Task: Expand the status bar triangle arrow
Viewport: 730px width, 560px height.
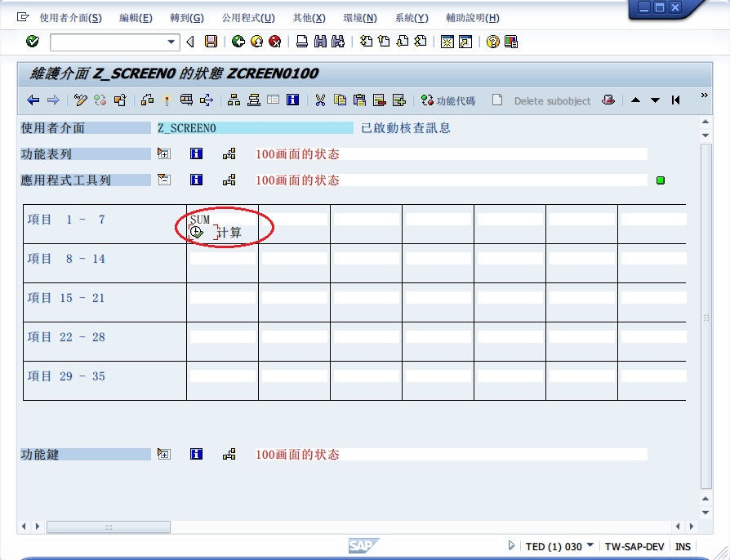Action: (512, 545)
